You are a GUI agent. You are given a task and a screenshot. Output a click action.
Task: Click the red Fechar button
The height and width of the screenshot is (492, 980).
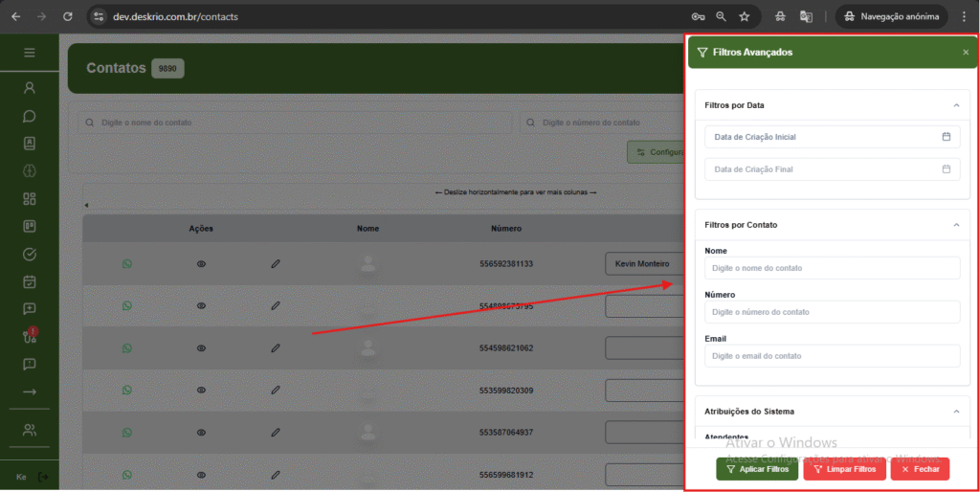pyautogui.click(x=920, y=469)
